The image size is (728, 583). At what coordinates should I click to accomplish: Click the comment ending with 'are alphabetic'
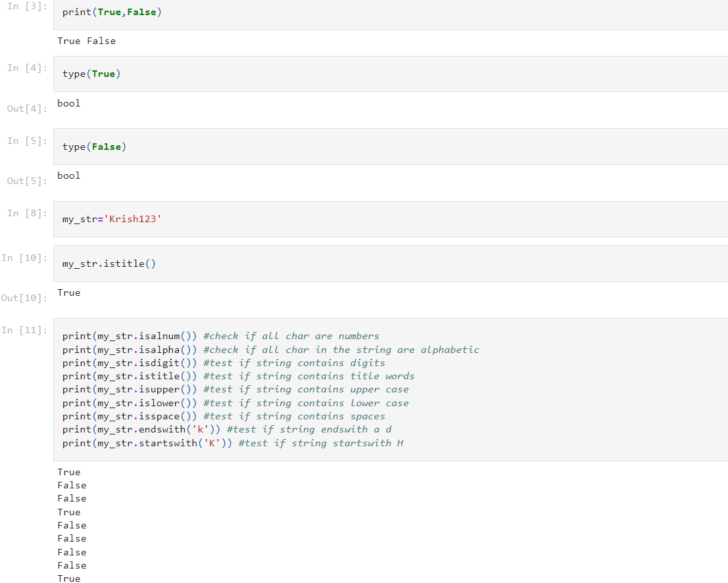(x=341, y=350)
